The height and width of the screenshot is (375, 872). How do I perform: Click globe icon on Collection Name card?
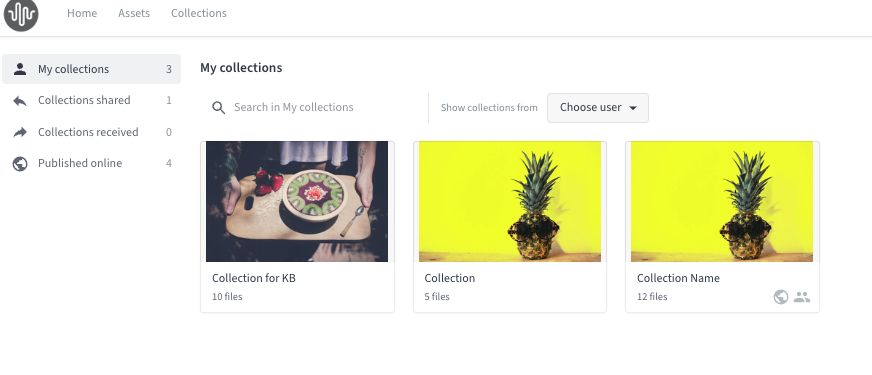click(x=781, y=297)
